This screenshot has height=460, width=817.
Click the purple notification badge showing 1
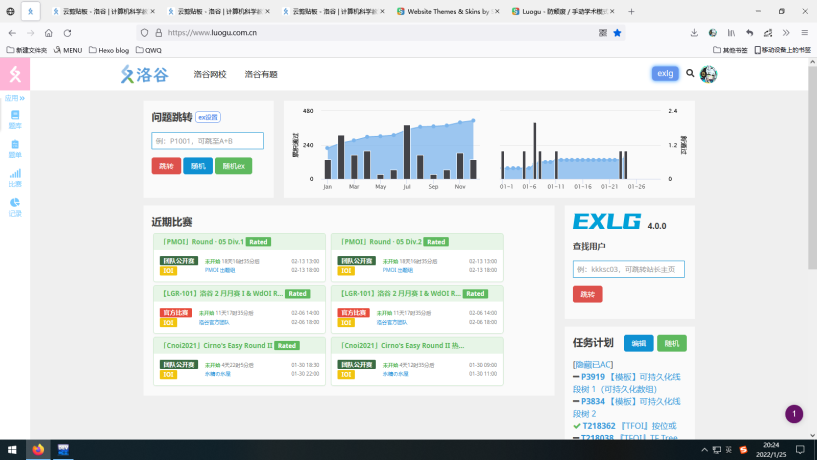point(794,414)
